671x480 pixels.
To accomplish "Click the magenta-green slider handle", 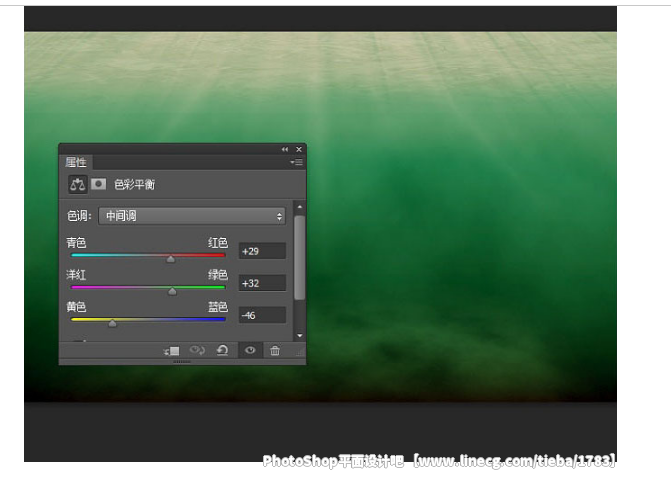I will [172, 291].
